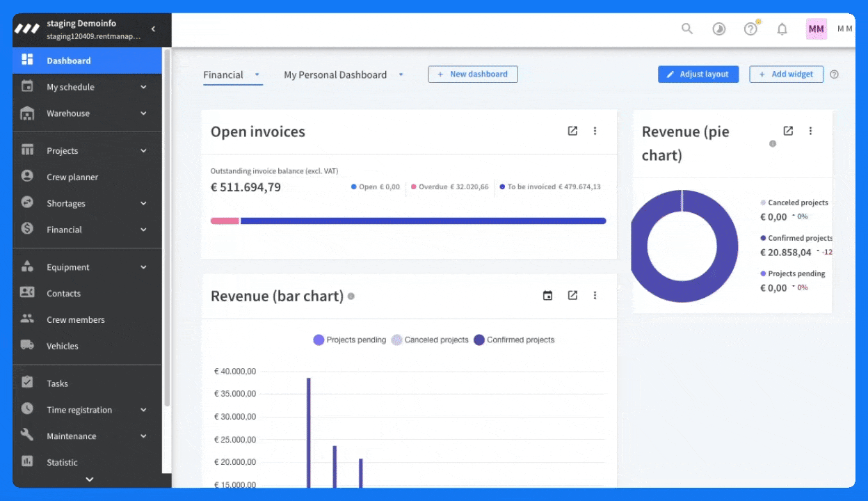Open Open invoices widget in new window
The height and width of the screenshot is (501, 868).
pos(572,131)
